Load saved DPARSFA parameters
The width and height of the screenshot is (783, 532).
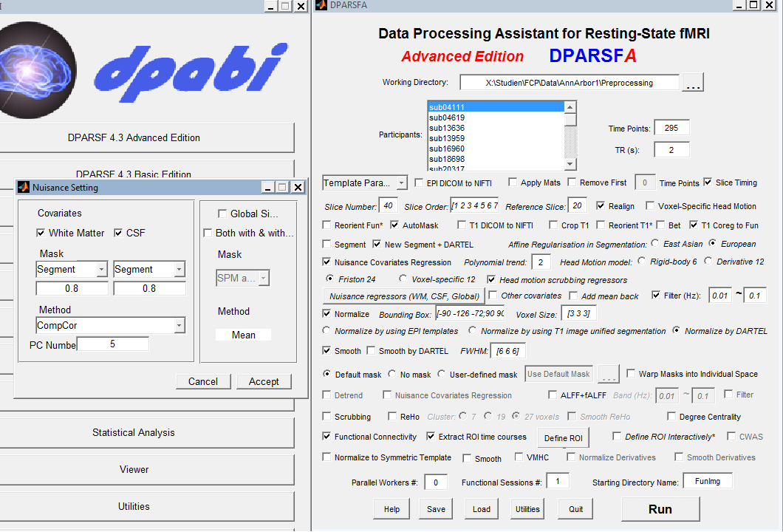(482, 509)
